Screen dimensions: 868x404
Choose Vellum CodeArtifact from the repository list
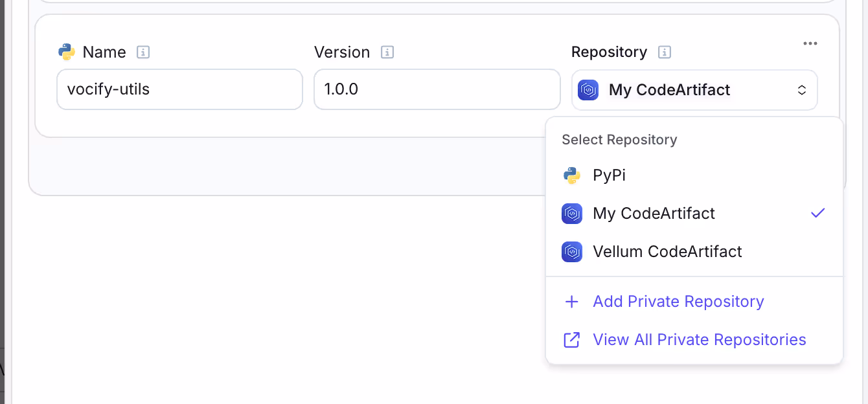pyautogui.click(x=694, y=252)
